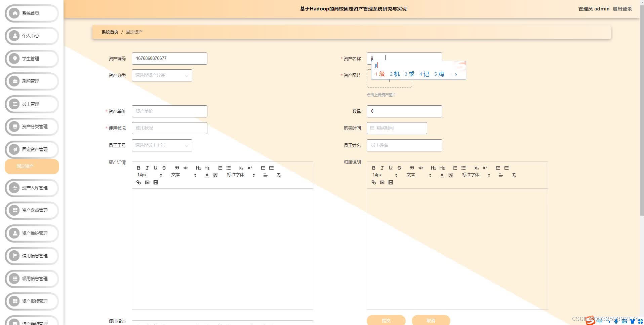Screen dimensions: 644x325
Task: Click Insert image in the 资产详情 editor
Action: pyautogui.click(x=147, y=182)
